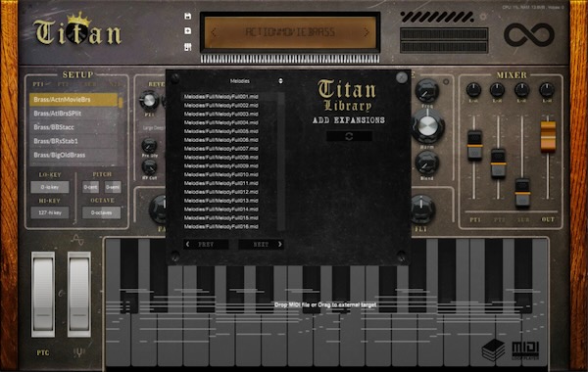The width and height of the screenshot is (588, 372).
Task: Click PREV button in library popup
Action: (x=206, y=245)
